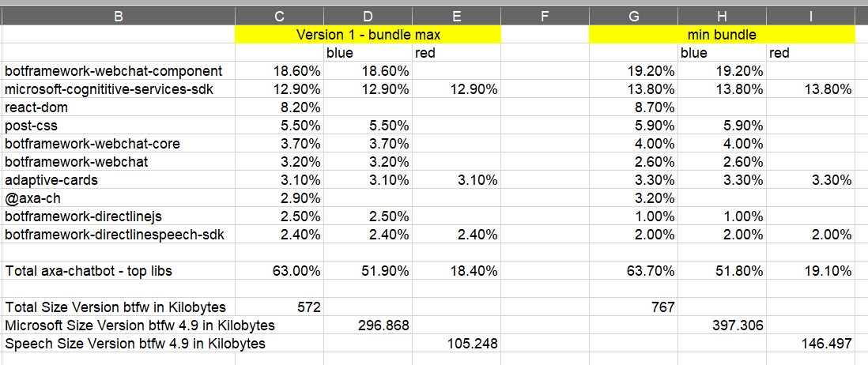Image resolution: width=868 pixels, height=365 pixels.
Task: Click 3.30% in column I
Action: point(831,180)
